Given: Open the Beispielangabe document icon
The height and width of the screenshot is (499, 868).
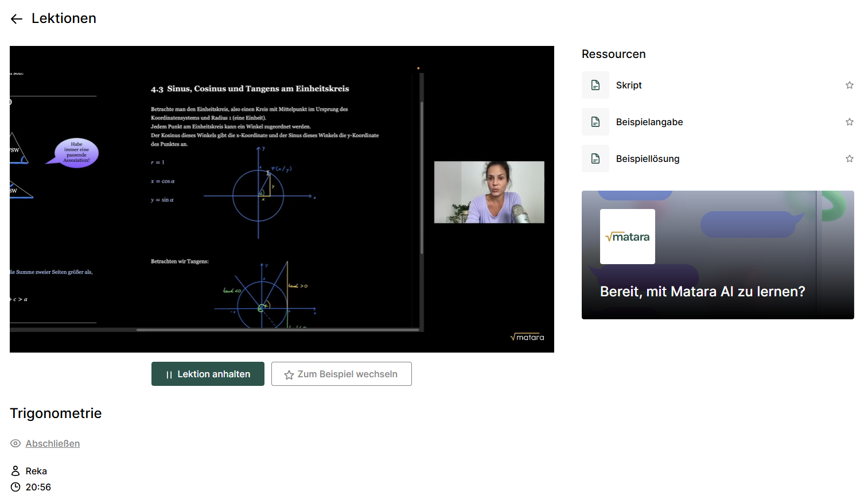Looking at the screenshot, I should (x=595, y=122).
